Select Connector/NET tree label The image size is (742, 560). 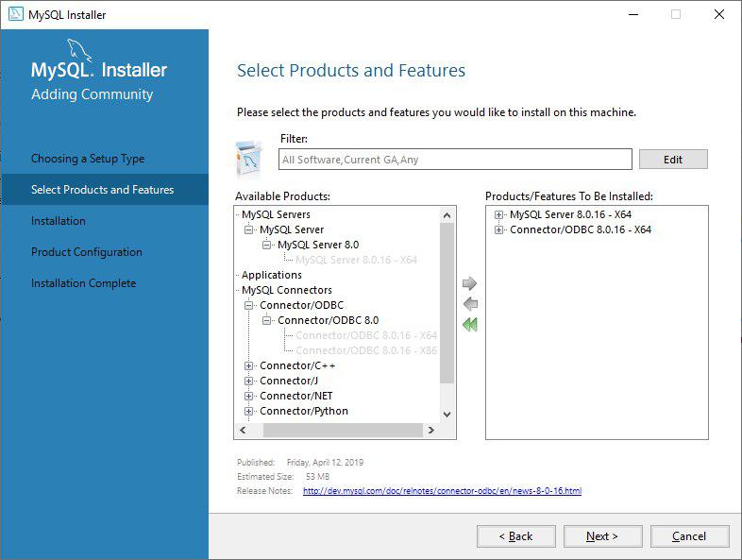tap(296, 397)
